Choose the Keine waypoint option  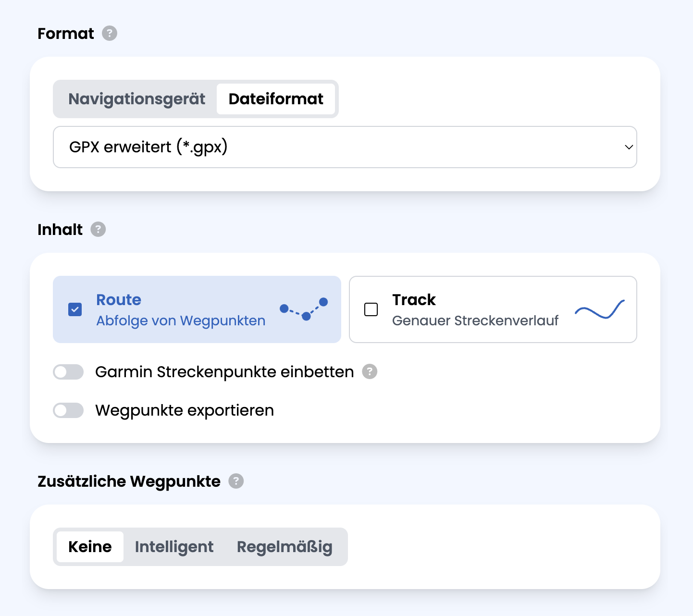click(90, 547)
